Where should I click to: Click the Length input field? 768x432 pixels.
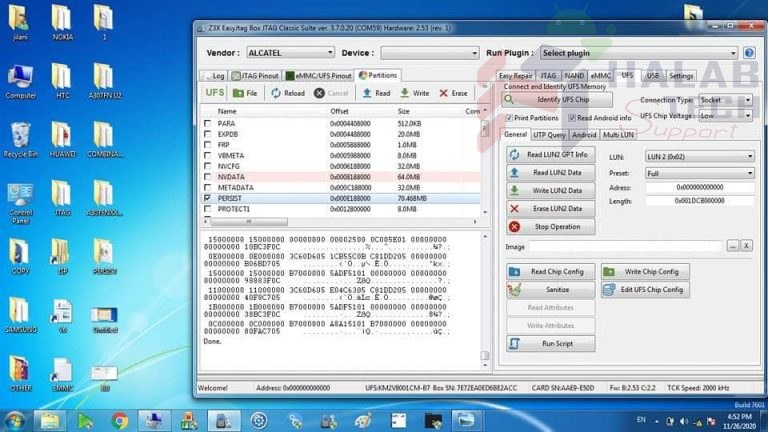click(699, 201)
